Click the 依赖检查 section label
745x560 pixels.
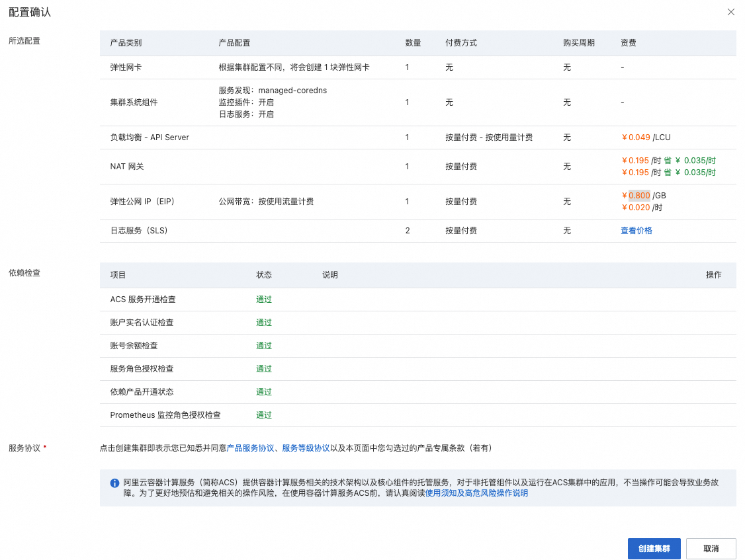tap(24, 273)
